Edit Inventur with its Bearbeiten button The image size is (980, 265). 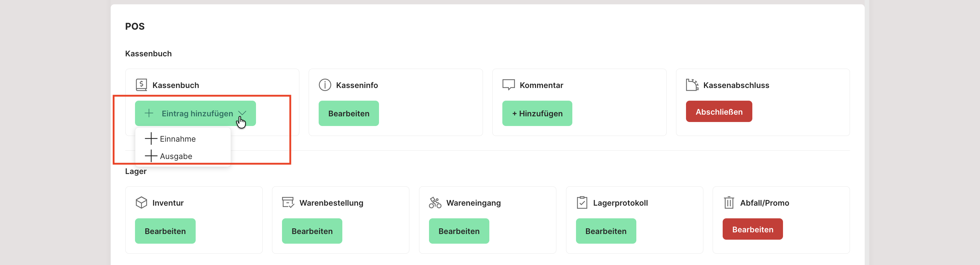pyautogui.click(x=165, y=231)
